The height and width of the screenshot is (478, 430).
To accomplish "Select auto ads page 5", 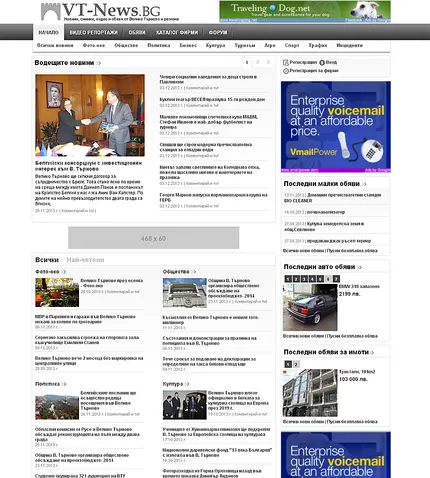I will (x=320, y=279).
